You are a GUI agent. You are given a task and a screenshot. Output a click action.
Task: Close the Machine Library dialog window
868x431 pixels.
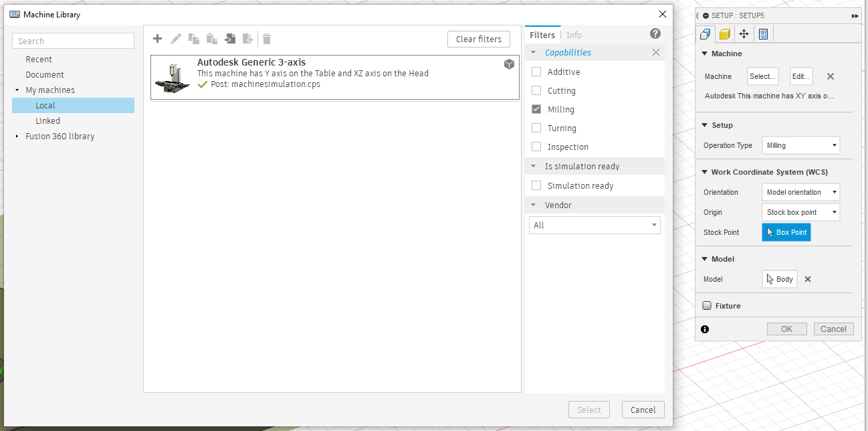pos(663,14)
